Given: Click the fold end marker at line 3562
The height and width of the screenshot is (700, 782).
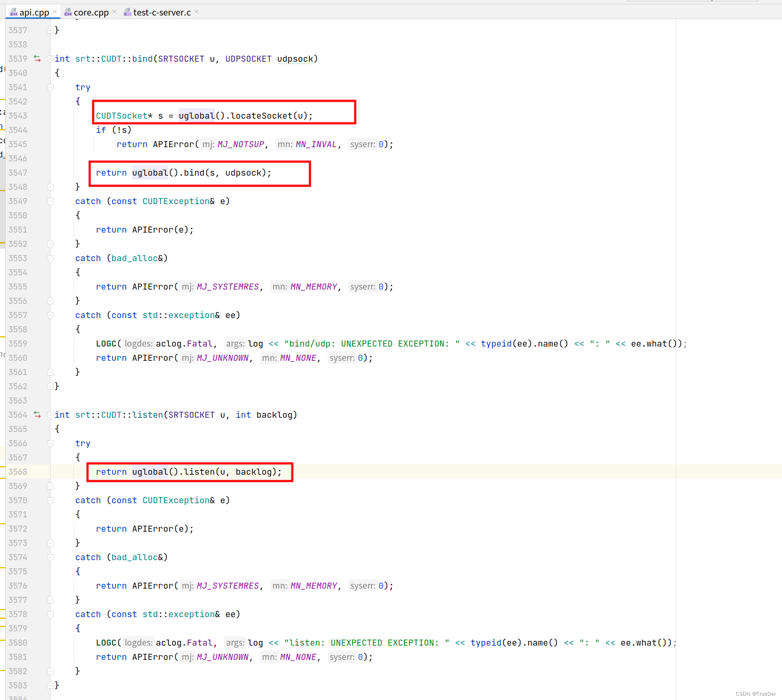Looking at the screenshot, I should point(50,386).
